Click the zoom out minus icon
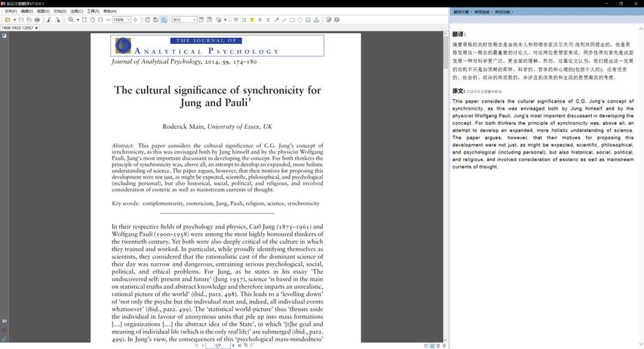This screenshot has width=644, height=349. point(108,20)
